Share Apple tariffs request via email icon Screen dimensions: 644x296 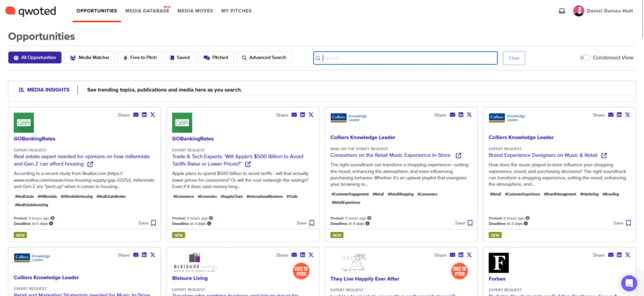click(294, 115)
